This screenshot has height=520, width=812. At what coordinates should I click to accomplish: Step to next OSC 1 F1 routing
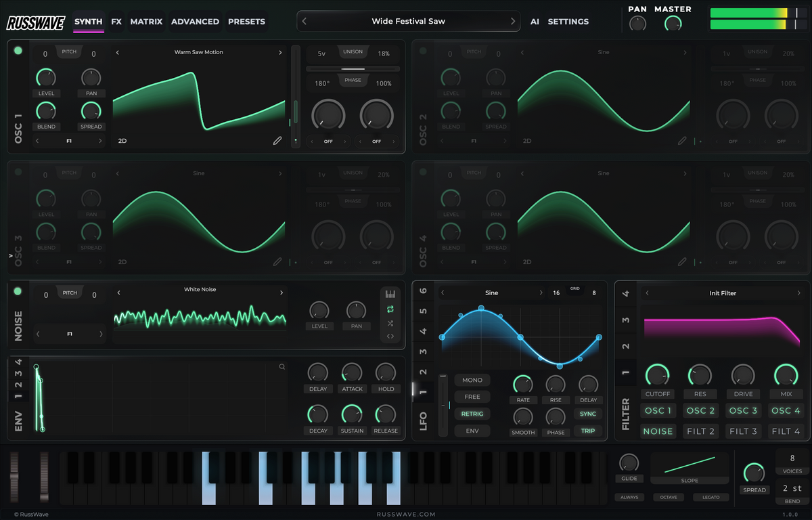[101, 141]
